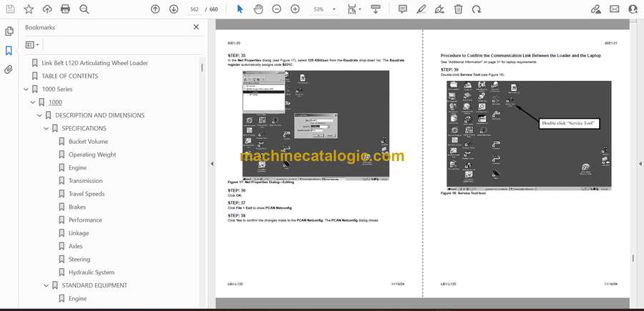Click the scrolling mode toolbar icon
The image size is (644, 311).
[x=376, y=9]
